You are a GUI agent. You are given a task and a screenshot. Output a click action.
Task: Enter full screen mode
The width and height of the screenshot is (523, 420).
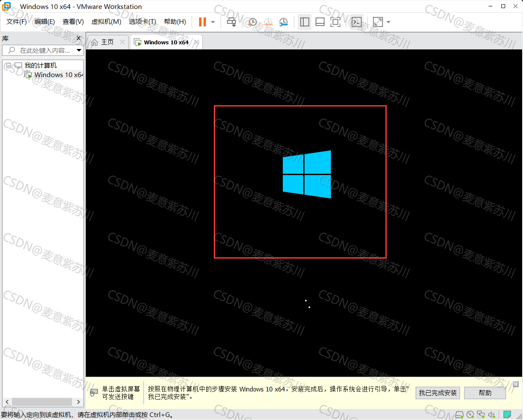pos(335,22)
